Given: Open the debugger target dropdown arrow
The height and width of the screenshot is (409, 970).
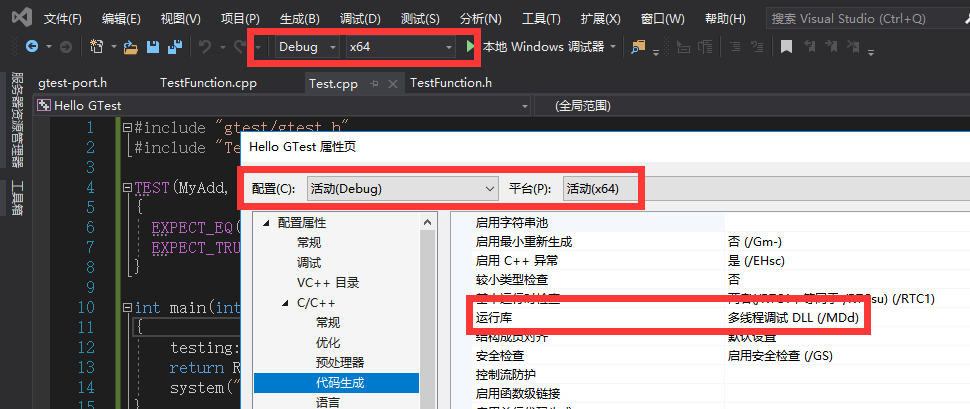Looking at the screenshot, I should click(613, 46).
